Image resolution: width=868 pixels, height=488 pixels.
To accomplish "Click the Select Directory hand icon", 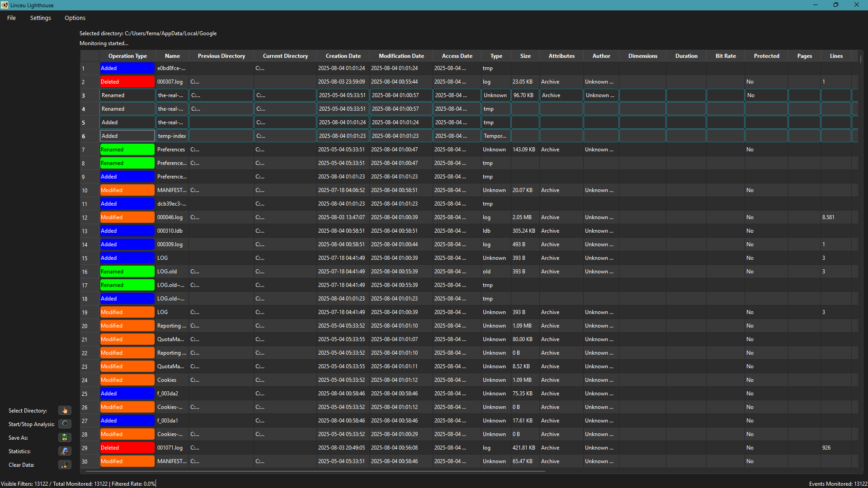I will tap(65, 410).
